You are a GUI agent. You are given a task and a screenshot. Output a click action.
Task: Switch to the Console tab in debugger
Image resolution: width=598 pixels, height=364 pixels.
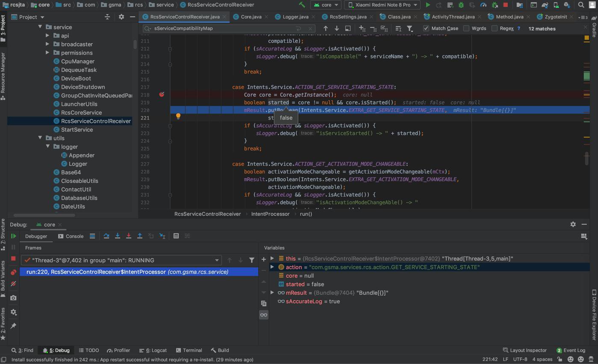click(x=71, y=236)
